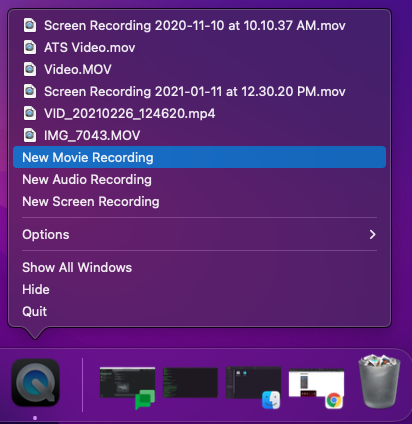412x424 pixels.
Task: Start a New Screen Recording
Action: pyautogui.click(x=199, y=202)
